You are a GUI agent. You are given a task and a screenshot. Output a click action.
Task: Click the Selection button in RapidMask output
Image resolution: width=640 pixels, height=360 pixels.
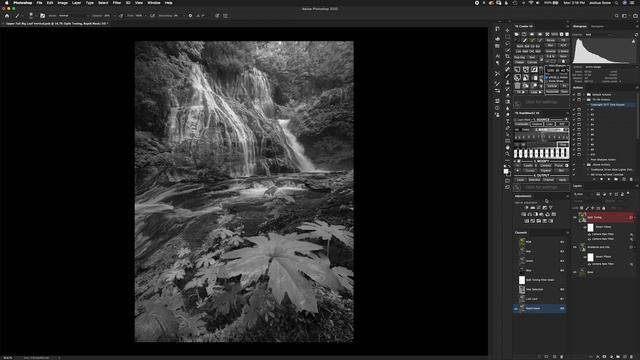click(534, 180)
